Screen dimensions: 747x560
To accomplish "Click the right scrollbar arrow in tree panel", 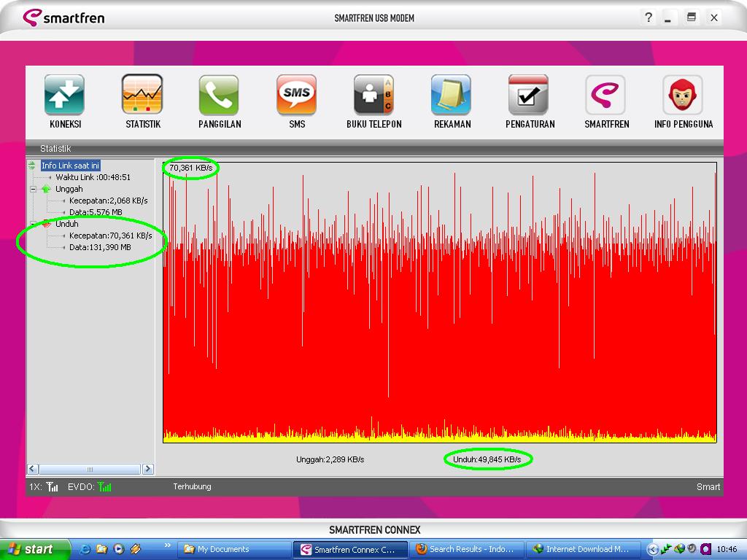I will click(x=148, y=469).
